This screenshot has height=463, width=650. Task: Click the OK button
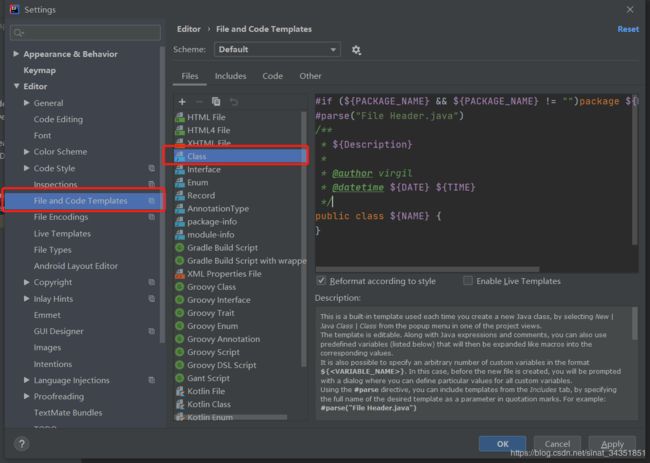[x=502, y=444]
